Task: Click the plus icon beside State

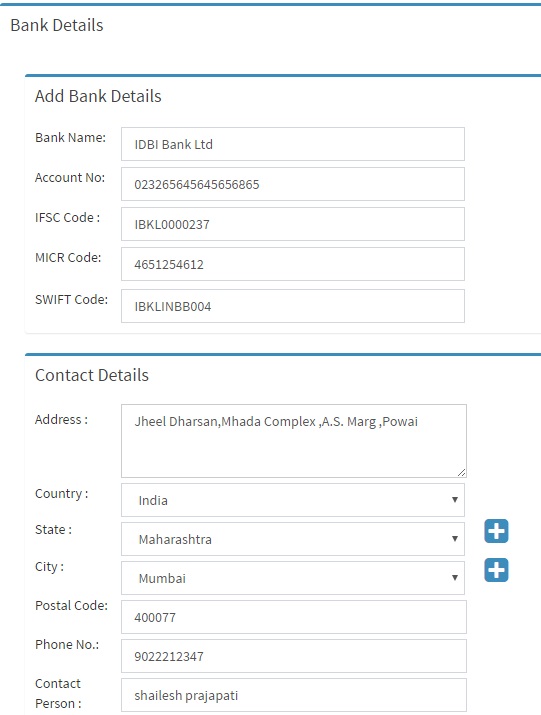Action: (x=496, y=531)
